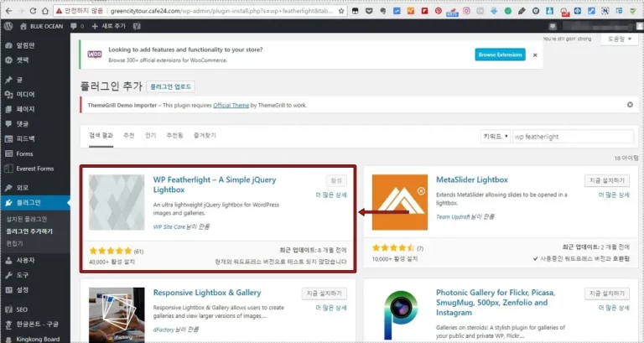Screen dimensions: 644x343
Task: Dismiss the ThemeGrill Demo Importer notice
Action: (x=630, y=105)
